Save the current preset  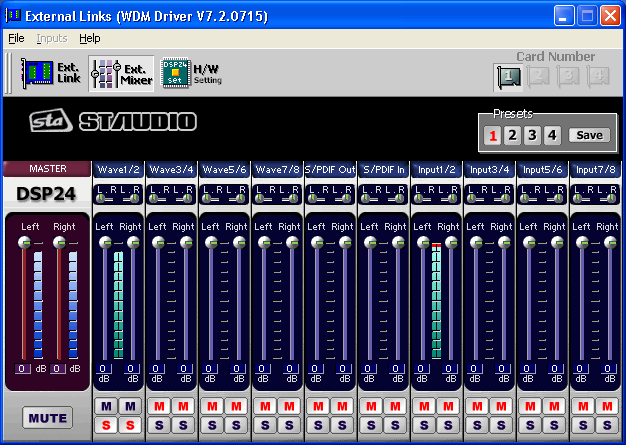589,135
